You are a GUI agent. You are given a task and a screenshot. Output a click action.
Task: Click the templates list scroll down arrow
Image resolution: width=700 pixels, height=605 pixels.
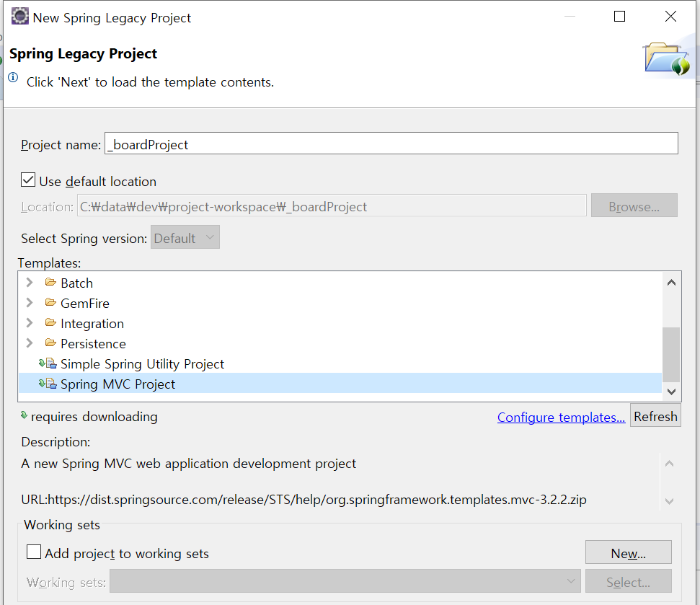pos(671,392)
